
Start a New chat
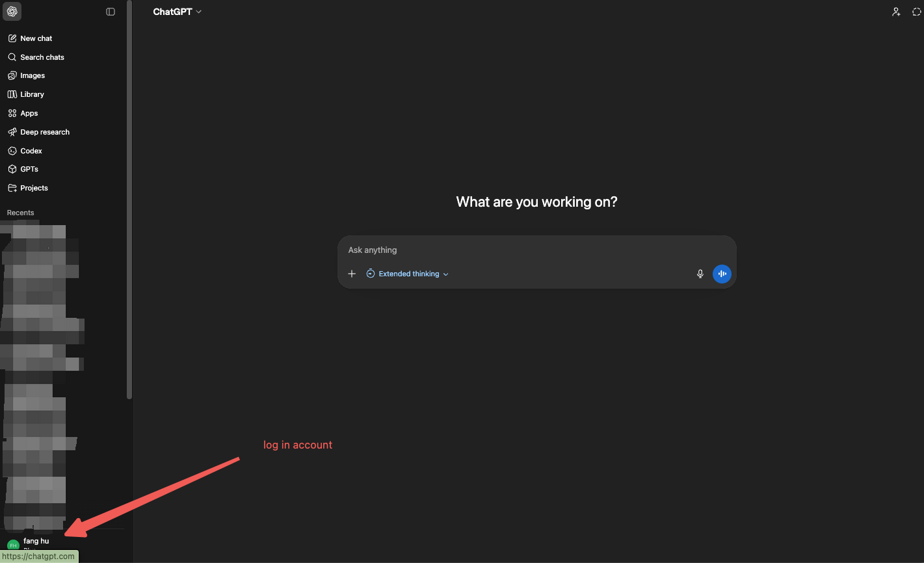pos(36,38)
